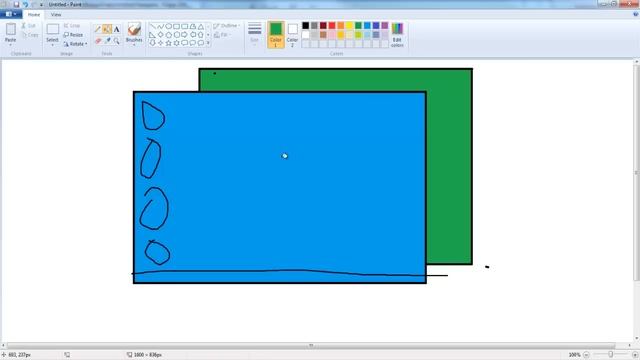
Task: Choose the Diamond shape
Action: (x=160, y=35)
